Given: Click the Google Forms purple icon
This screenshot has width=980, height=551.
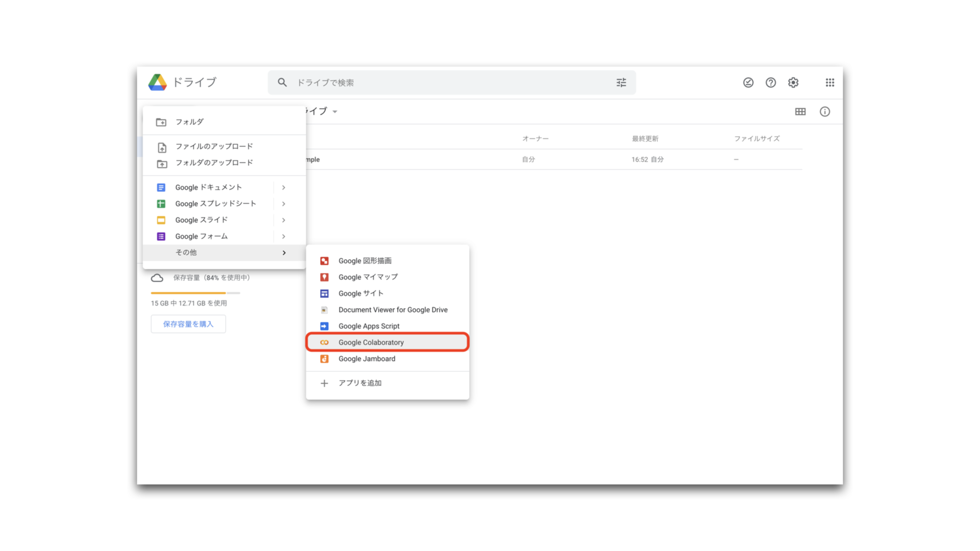Looking at the screenshot, I should (x=161, y=236).
